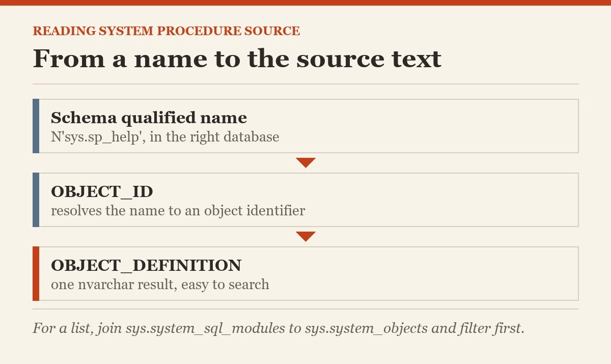This screenshot has height=364, width=611.
Task: Select 'one nvarchar result, easy to search'
Action: (160, 285)
